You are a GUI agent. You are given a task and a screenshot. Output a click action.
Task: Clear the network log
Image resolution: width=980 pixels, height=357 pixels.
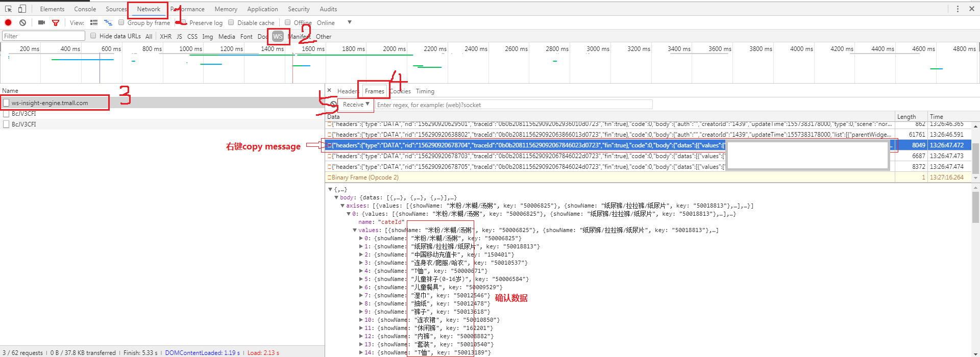pos(22,22)
